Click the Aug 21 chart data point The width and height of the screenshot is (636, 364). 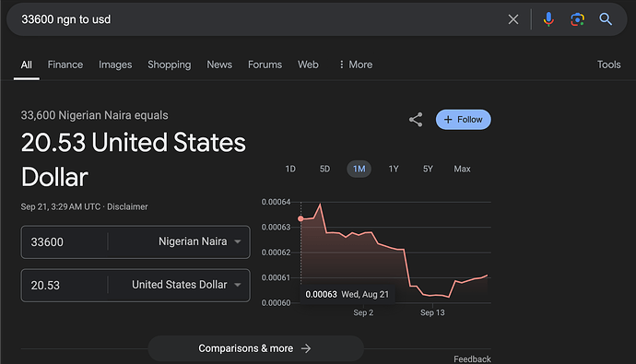[x=300, y=219]
